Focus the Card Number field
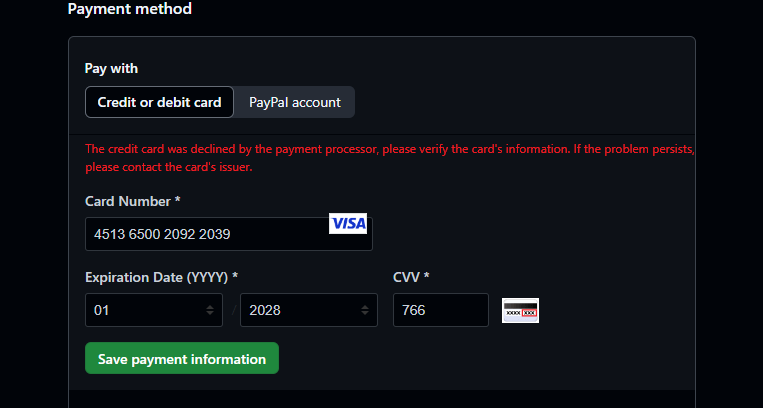This screenshot has width=763, height=408. click(x=229, y=234)
